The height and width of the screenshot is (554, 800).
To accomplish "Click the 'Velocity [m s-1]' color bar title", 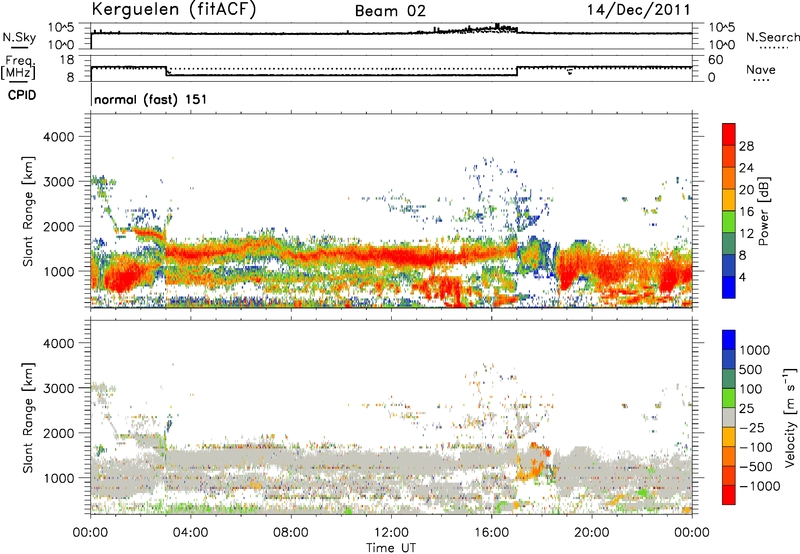I will 791,417.
